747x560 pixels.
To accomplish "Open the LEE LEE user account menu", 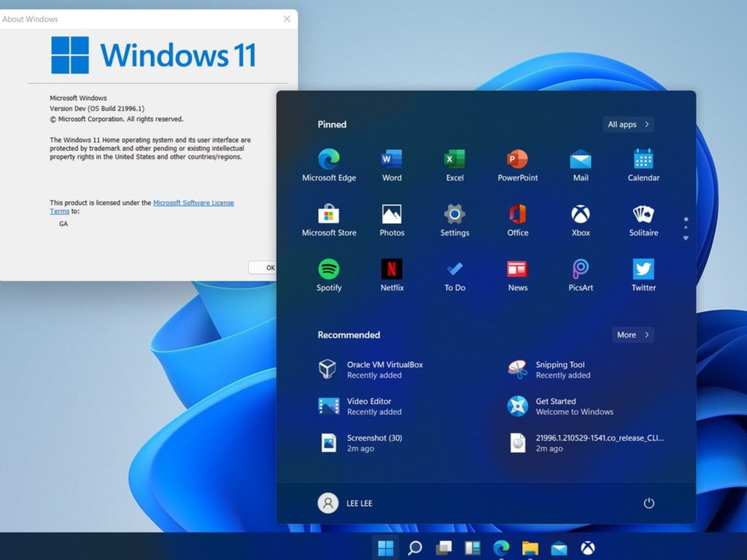I will click(x=345, y=503).
